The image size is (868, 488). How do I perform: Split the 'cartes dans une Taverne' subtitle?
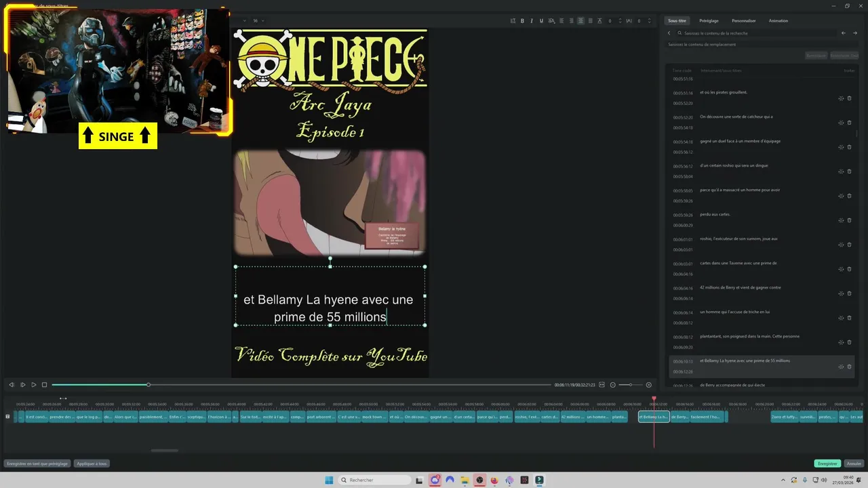point(841,269)
